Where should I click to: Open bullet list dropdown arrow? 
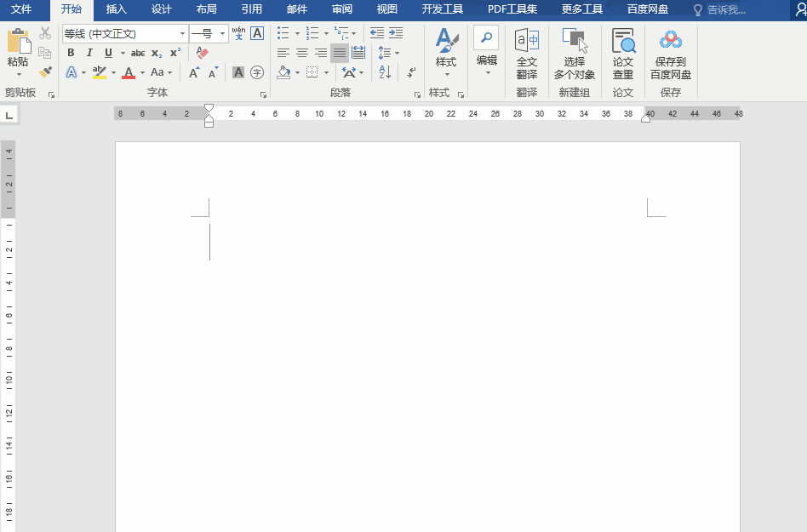click(x=297, y=33)
